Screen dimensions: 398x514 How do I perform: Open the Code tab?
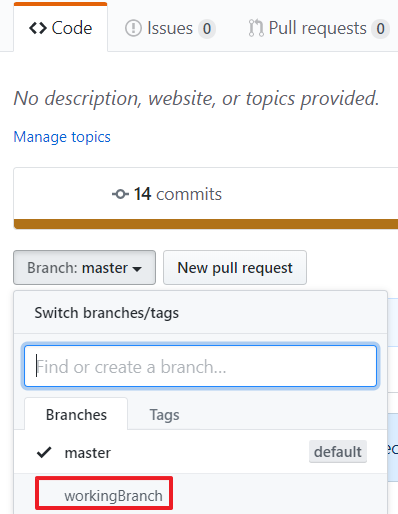point(61,28)
